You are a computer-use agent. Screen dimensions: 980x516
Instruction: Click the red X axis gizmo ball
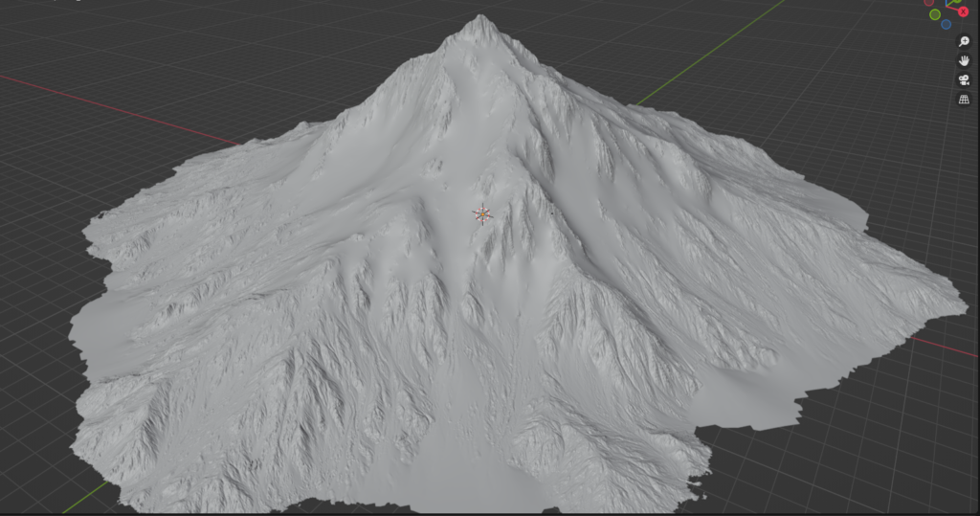[x=963, y=11]
